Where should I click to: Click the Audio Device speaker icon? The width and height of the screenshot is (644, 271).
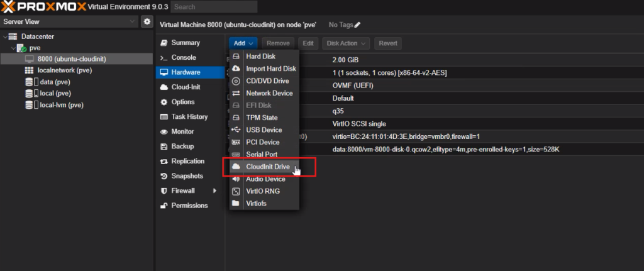click(236, 179)
